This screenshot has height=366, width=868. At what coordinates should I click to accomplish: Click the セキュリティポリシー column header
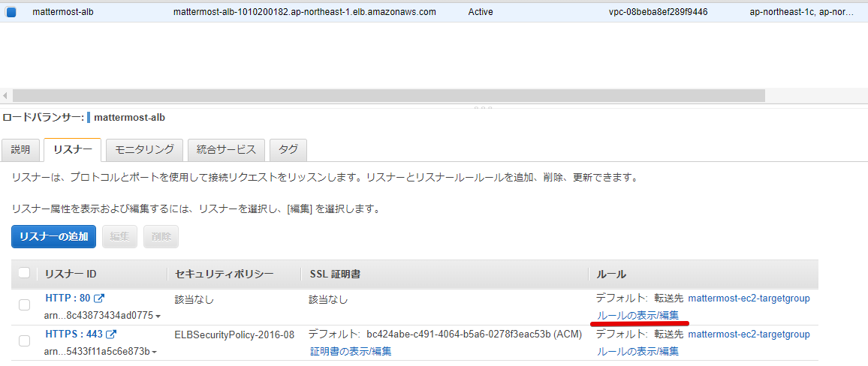tap(224, 274)
